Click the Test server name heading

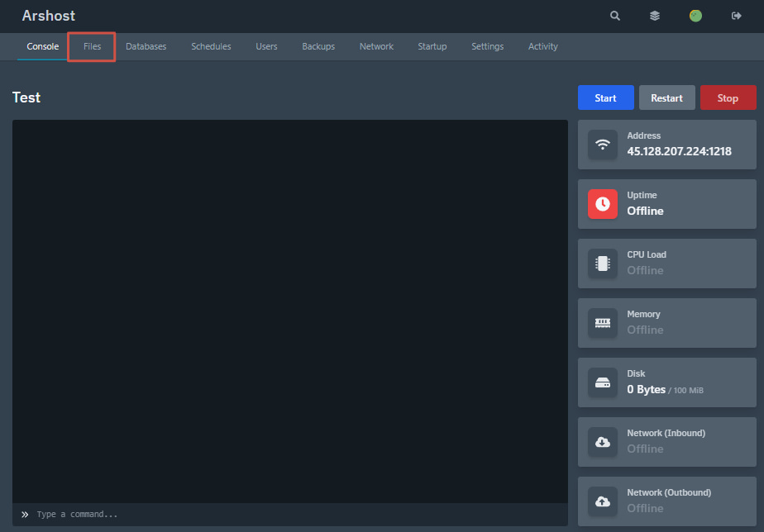[x=26, y=97]
